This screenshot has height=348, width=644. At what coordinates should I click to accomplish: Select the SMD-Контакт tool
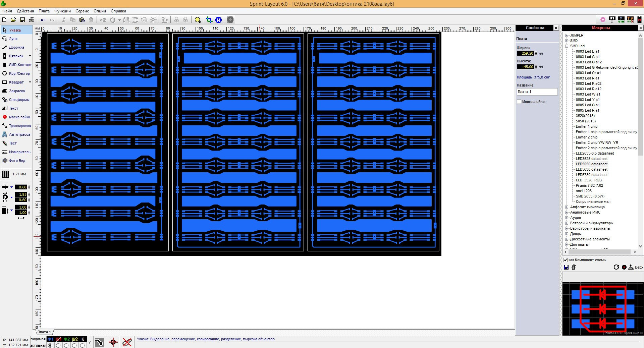pyautogui.click(x=16, y=65)
